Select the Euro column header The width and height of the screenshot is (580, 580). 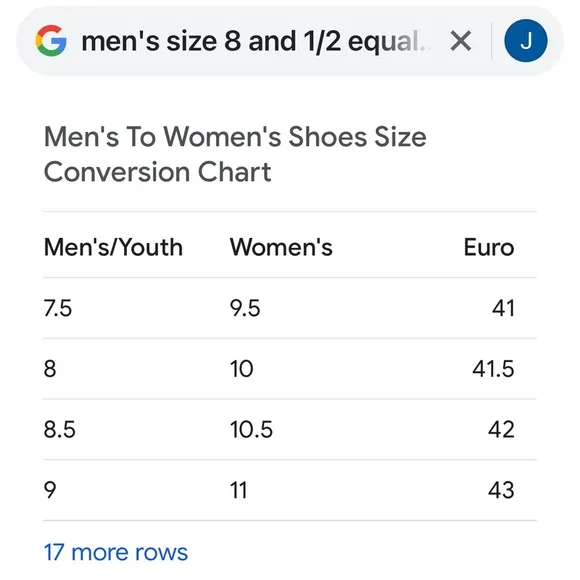click(489, 247)
